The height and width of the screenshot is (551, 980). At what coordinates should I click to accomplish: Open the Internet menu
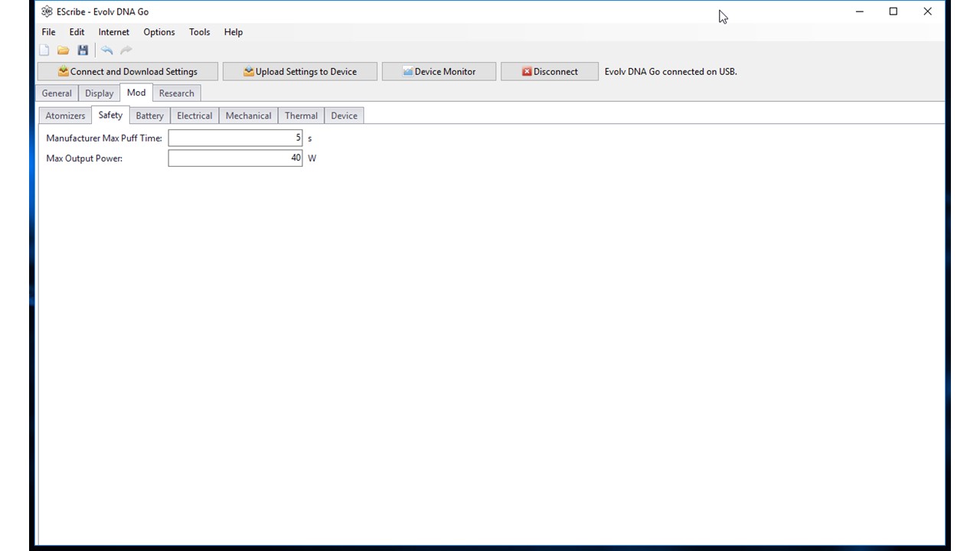[x=113, y=32]
